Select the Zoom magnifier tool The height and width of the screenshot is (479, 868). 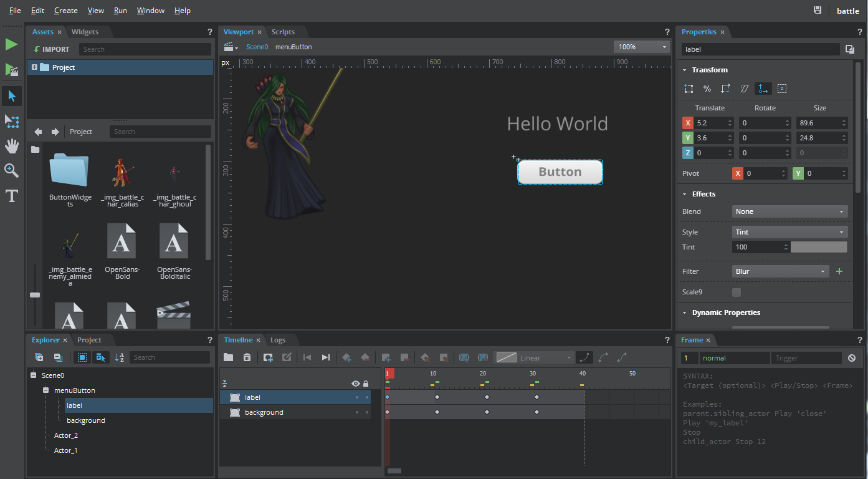11,170
